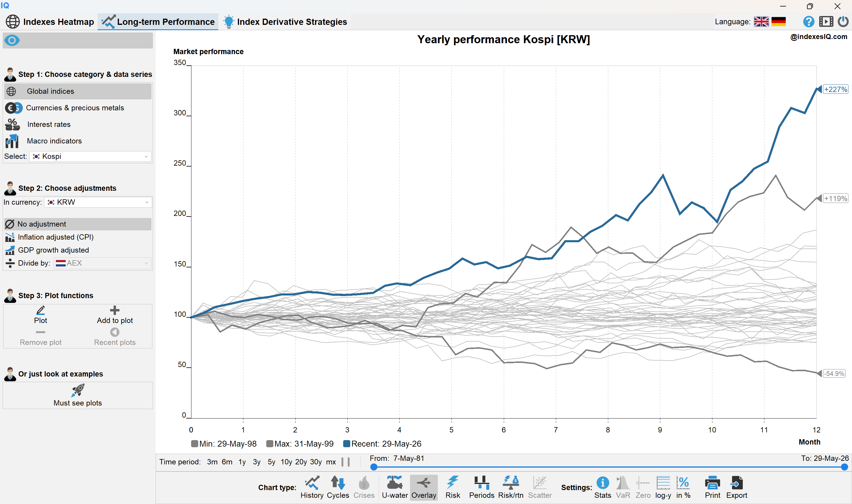The height and width of the screenshot is (504, 852).
Task: Click the Add to plot button
Action: (x=115, y=315)
